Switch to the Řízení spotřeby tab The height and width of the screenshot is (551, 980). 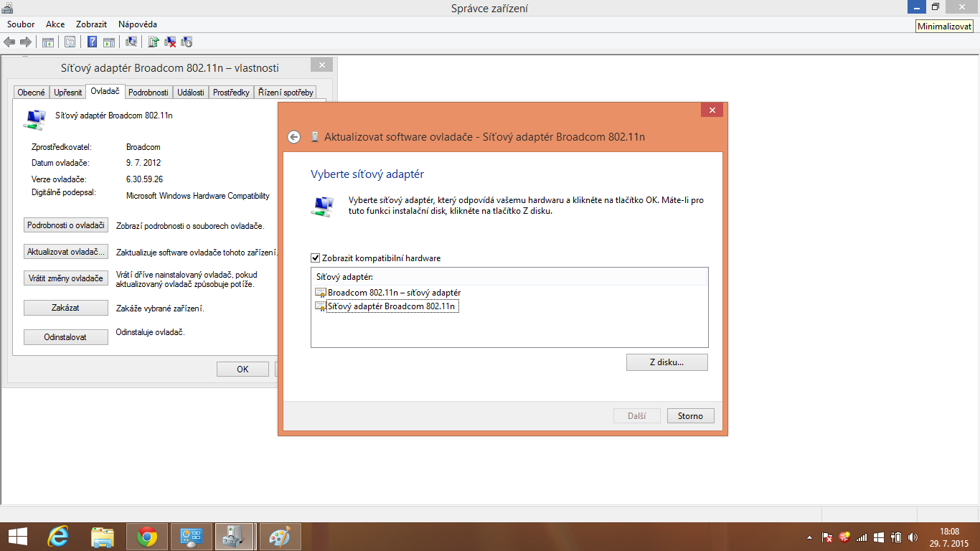[x=286, y=93]
